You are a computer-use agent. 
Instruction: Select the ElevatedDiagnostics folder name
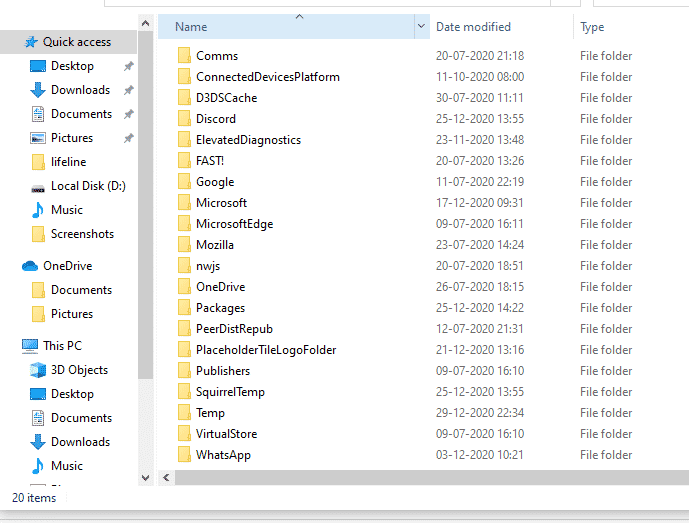coord(248,140)
